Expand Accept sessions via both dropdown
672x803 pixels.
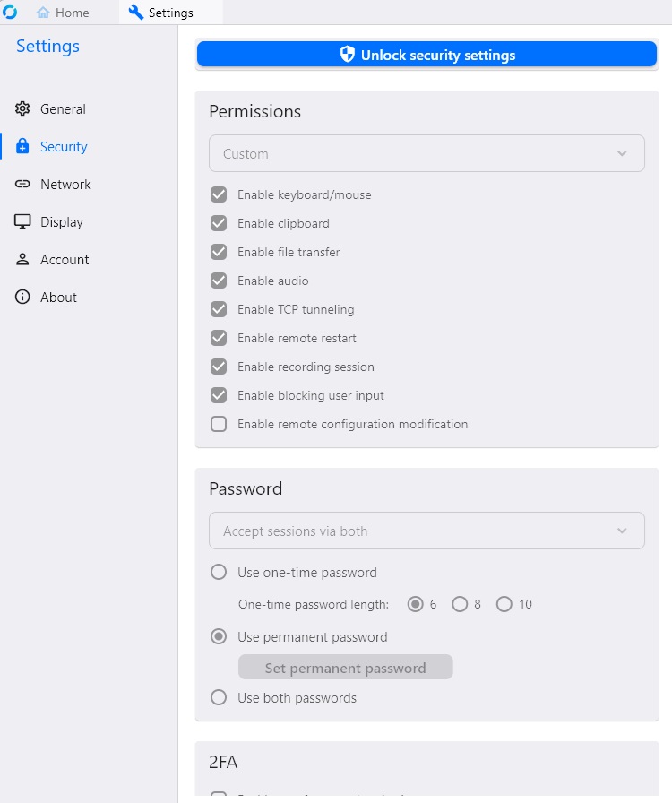pos(426,531)
